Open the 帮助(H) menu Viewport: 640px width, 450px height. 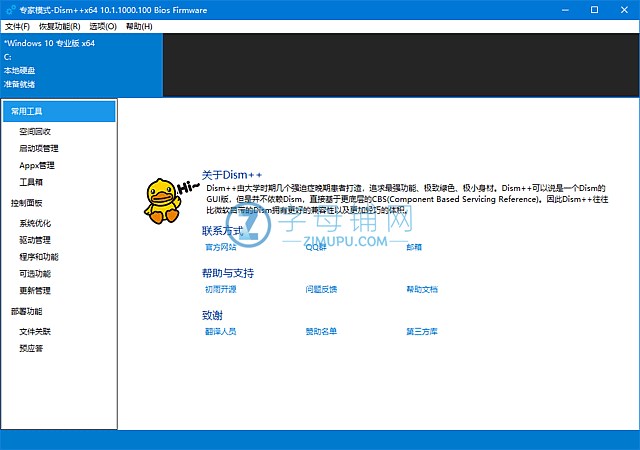click(x=140, y=26)
